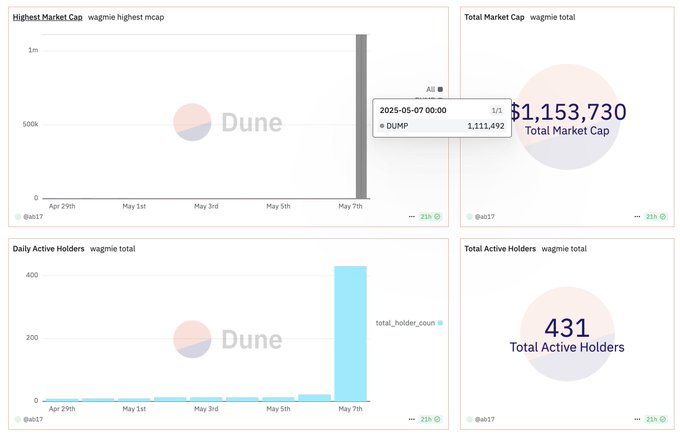Click 21h refresh status on Total Market Cap panel
This screenshot has width=680, height=437.
click(x=655, y=216)
